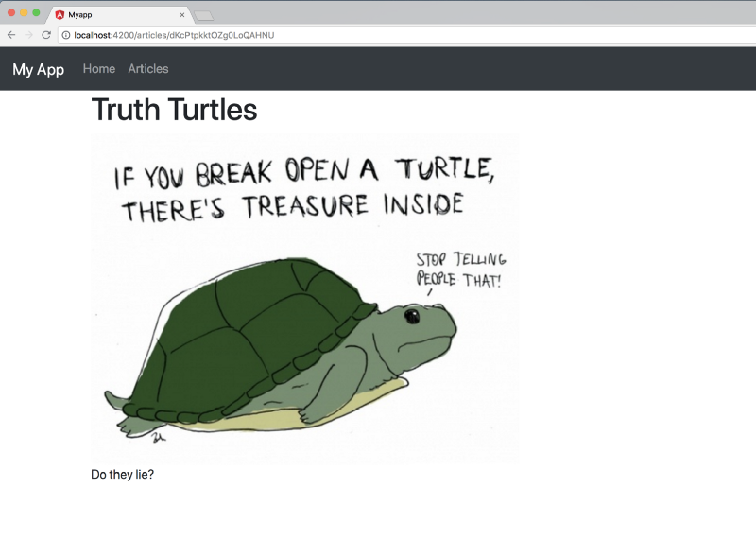Click the Truth Turtles heading
The height and width of the screenshot is (558, 756).
click(x=174, y=110)
